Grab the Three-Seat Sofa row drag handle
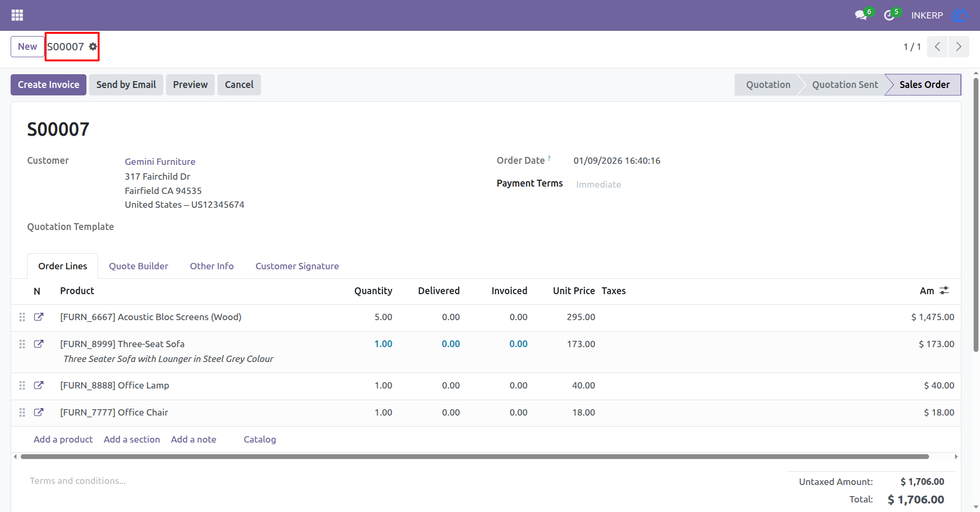 click(22, 344)
